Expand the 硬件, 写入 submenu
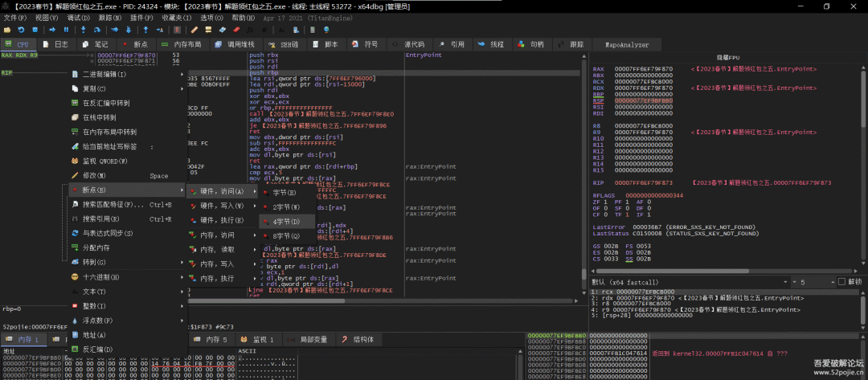Image resolution: width=868 pixels, height=380 pixels. (221, 206)
